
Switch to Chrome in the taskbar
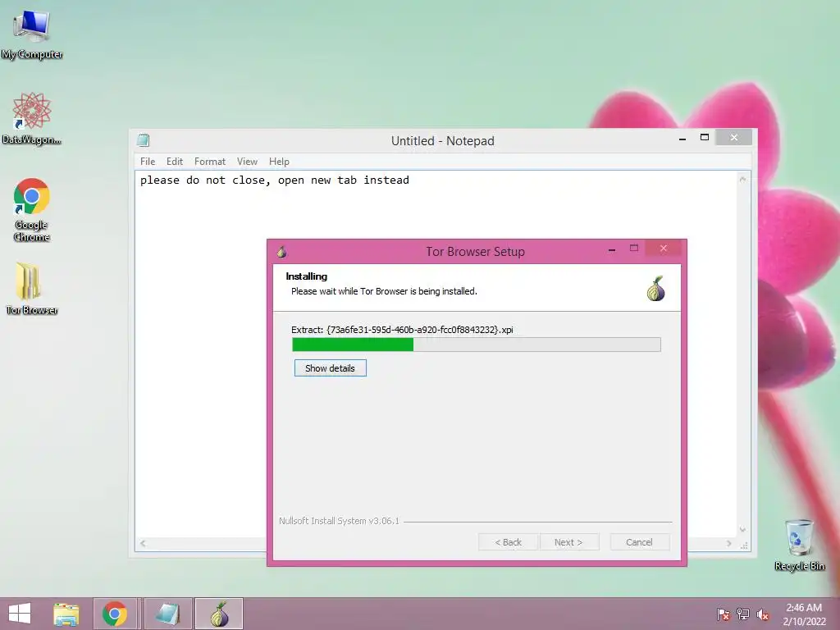pyautogui.click(x=115, y=614)
